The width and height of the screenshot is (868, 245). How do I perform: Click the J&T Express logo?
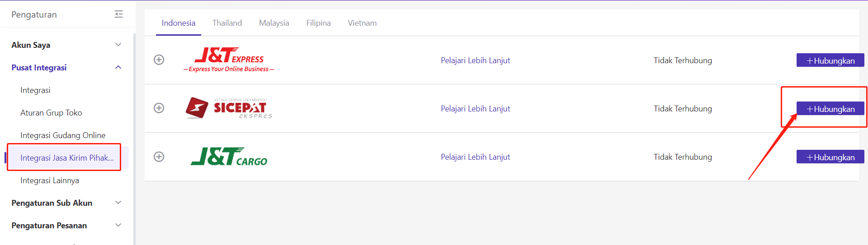click(x=229, y=60)
